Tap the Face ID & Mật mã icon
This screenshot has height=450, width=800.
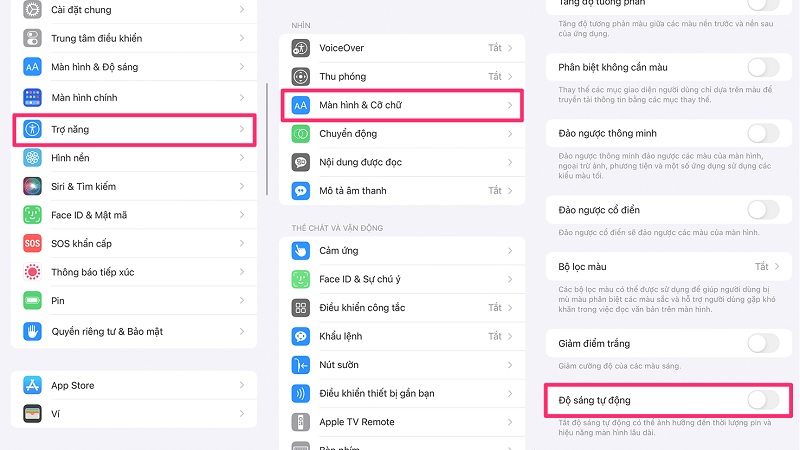32,215
